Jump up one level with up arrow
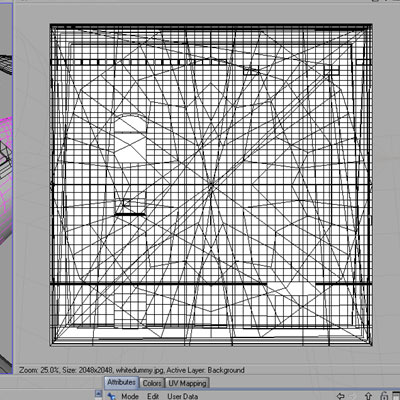Screen dimensions: 400x400 369,396
